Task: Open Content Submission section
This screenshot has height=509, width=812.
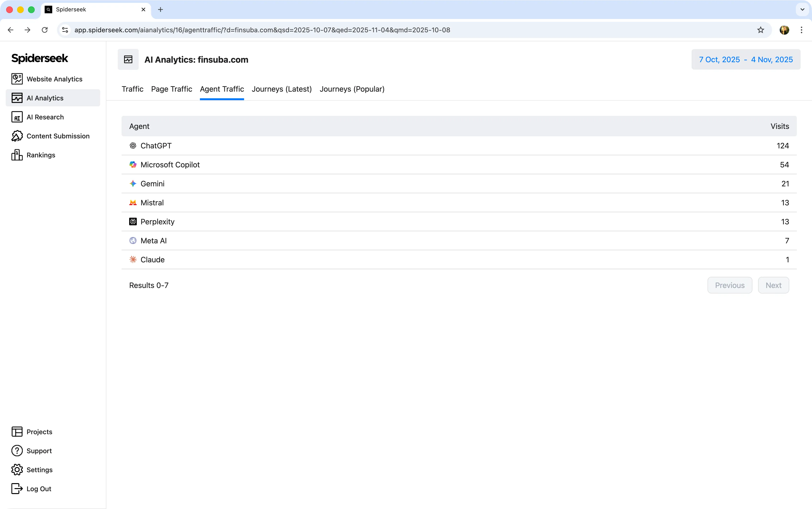Action: click(x=57, y=136)
